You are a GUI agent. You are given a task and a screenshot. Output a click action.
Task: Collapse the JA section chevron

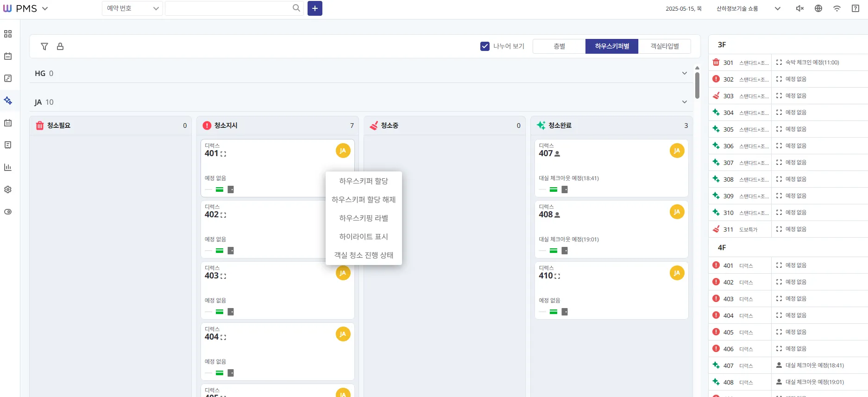[685, 102]
